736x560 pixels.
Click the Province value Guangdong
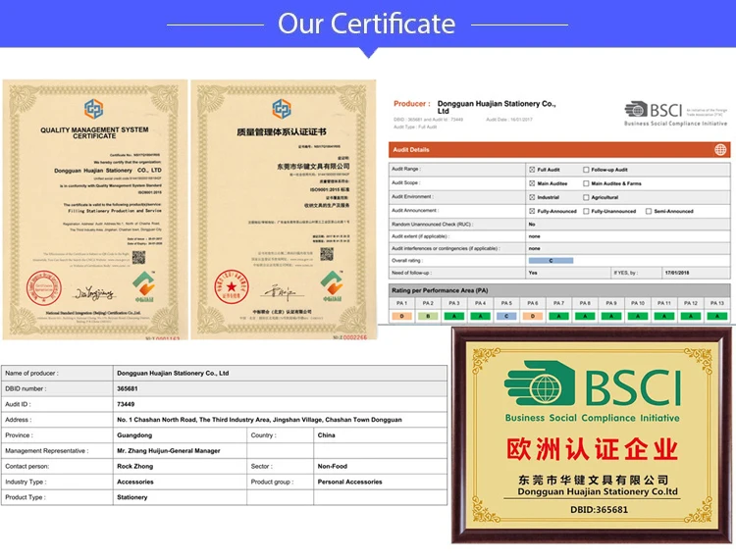click(134, 435)
